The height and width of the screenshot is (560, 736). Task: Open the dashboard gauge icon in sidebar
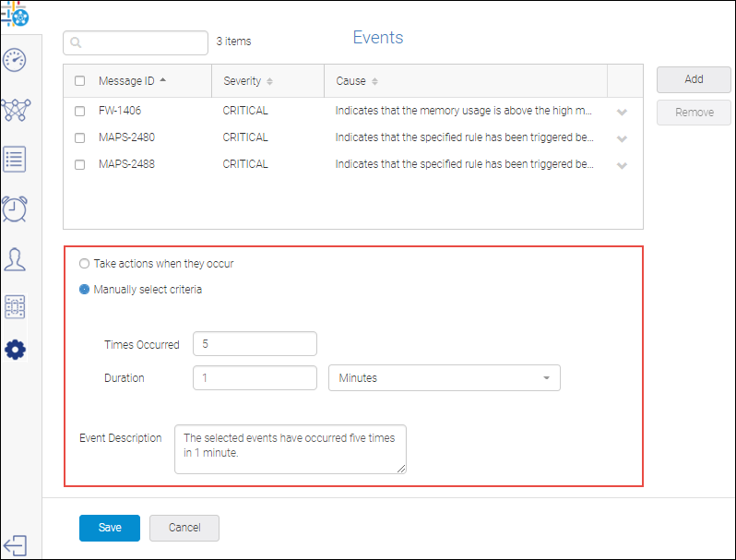(15, 60)
